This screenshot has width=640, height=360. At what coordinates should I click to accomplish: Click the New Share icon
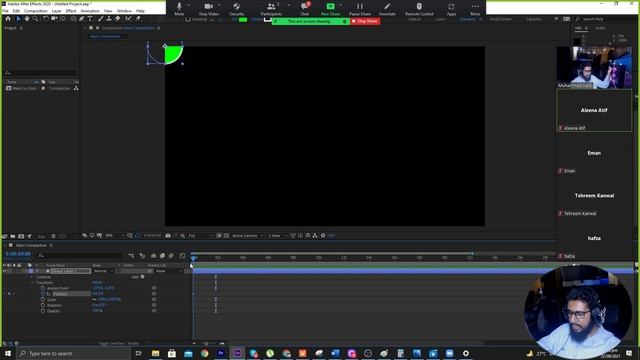(330, 7)
